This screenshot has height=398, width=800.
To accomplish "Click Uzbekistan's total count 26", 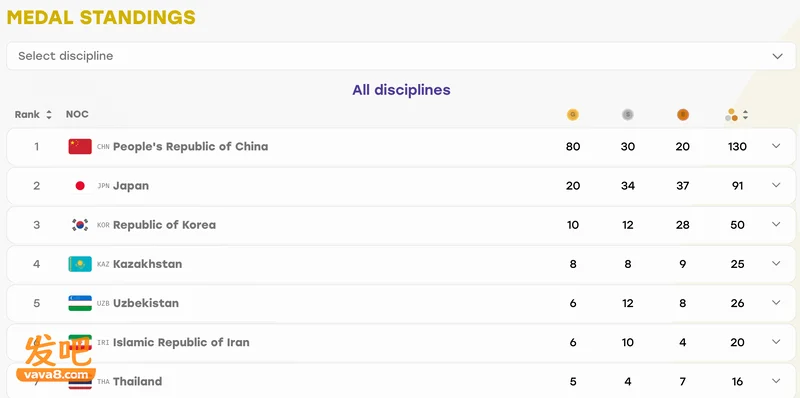I will [737, 303].
